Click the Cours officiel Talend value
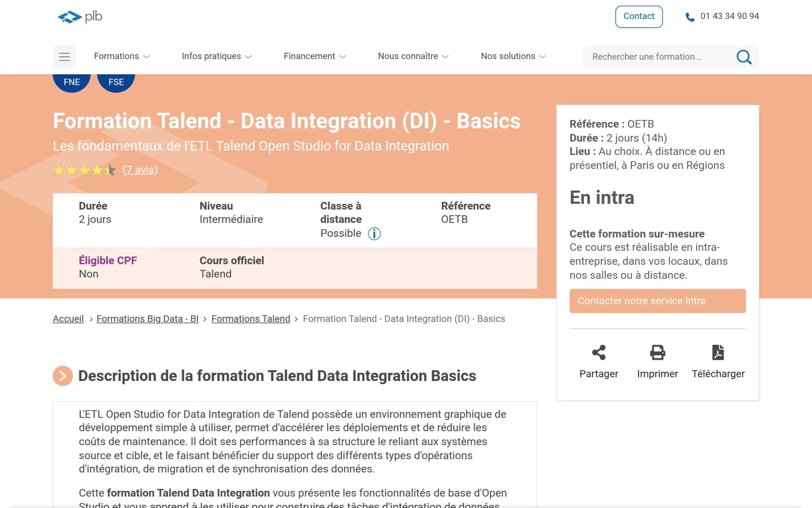This screenshot has height=508, width=812. tap(215, 274)
